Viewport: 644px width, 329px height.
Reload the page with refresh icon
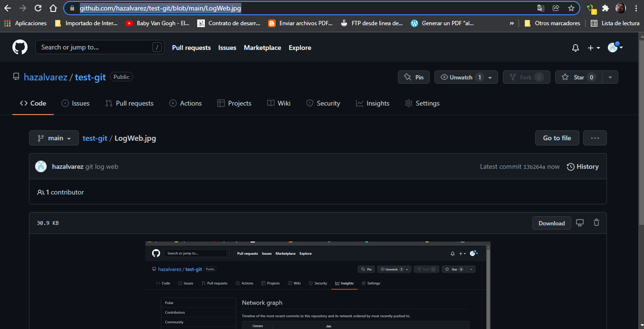(38, 8)
